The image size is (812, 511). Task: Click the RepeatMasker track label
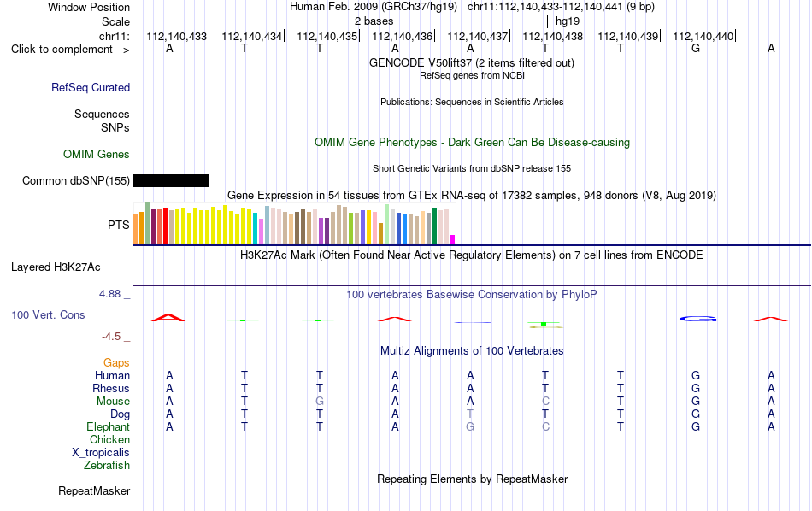[94, 490]
